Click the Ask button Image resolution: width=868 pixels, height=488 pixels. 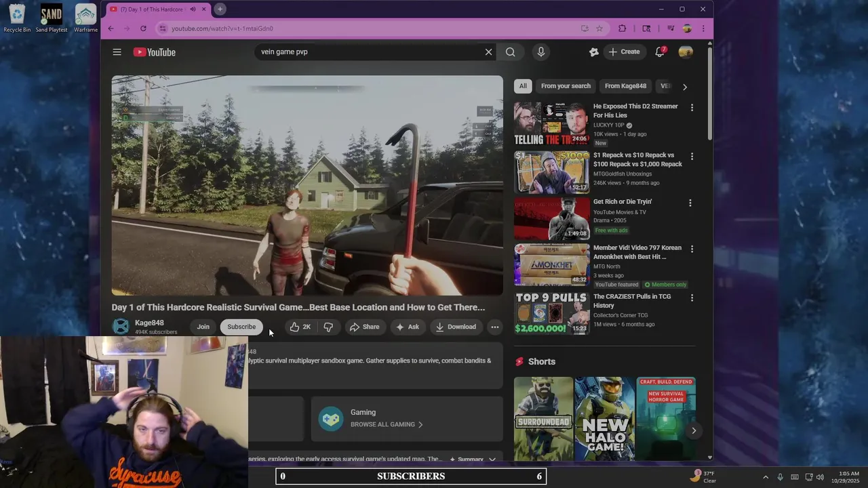pyautogui.click(x=407, y=327)
